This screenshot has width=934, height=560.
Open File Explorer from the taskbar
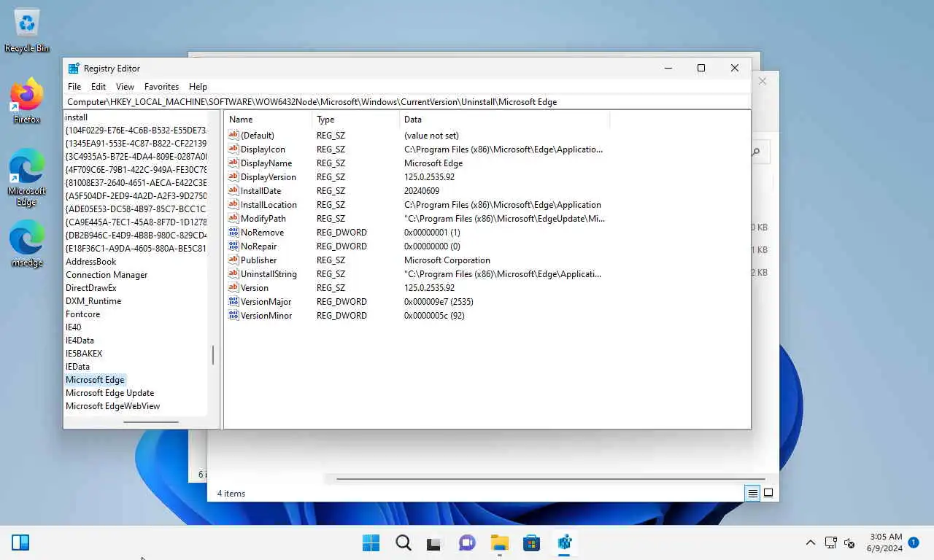click(499, 542)
